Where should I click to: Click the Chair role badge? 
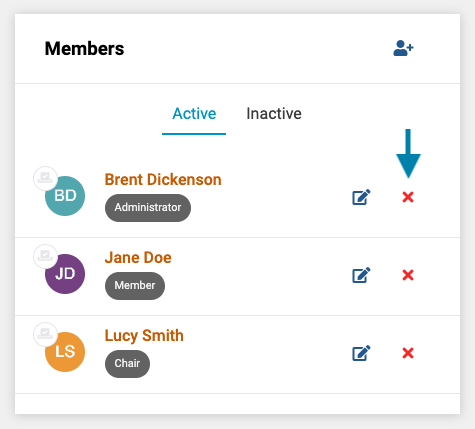127,364
